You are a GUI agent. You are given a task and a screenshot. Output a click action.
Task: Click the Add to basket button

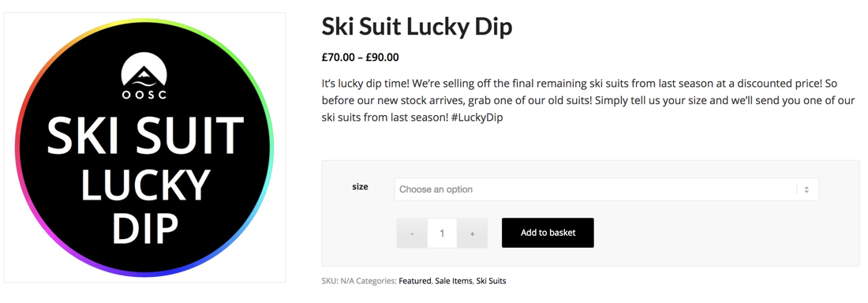coord(548,233)
